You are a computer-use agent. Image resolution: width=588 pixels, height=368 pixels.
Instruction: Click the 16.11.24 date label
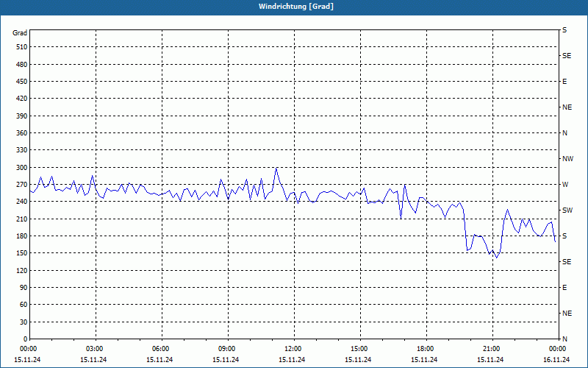point(556,360)
